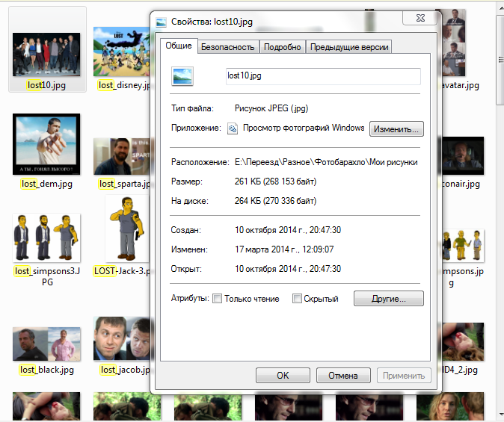
Task: Select the lost_disney.jpg thumbnail
Action: (121, 52)
